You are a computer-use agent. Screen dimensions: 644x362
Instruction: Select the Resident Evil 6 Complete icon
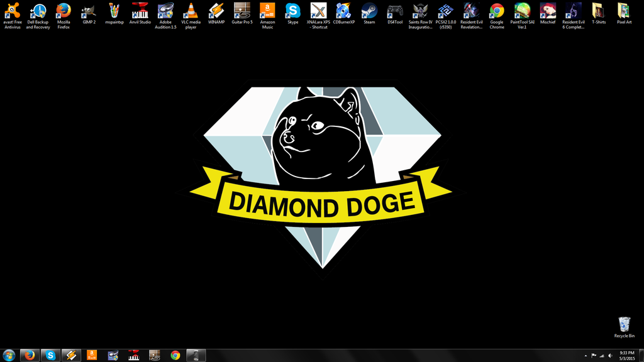click(573, 16)
